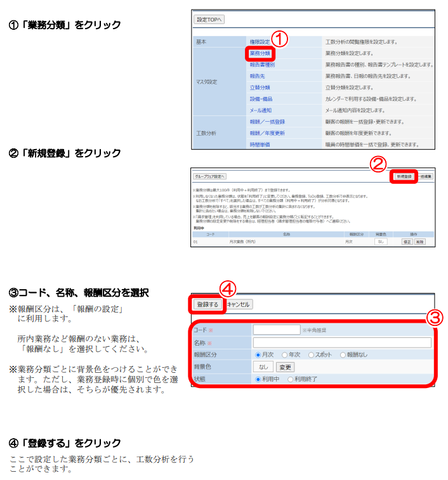Click the 一括編集 button

[x=425, y=176]
